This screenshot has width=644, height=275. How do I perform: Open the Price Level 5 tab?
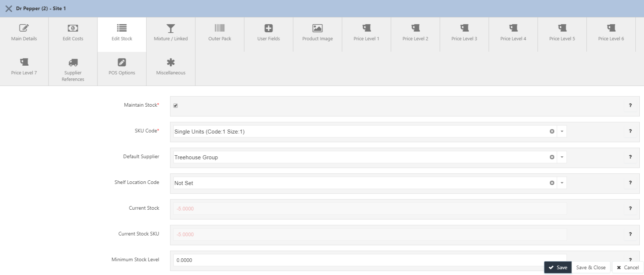tap(562, 34)
